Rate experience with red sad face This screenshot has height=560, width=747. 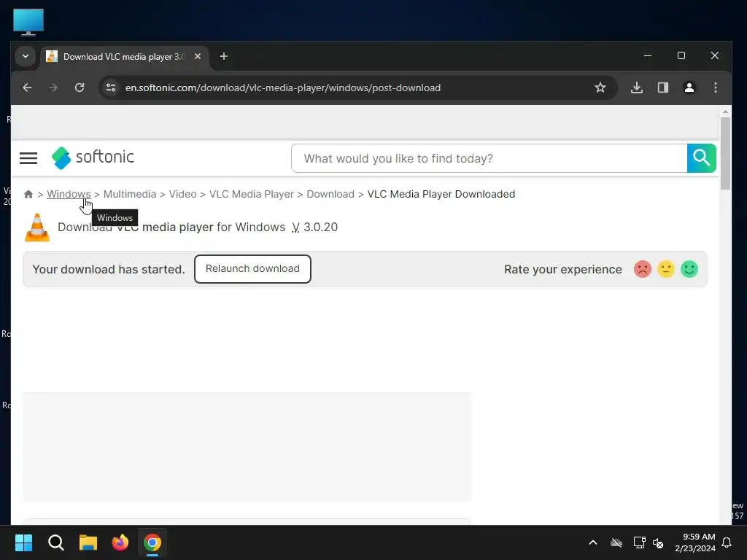pyautogui.click(x=642, y=269)
